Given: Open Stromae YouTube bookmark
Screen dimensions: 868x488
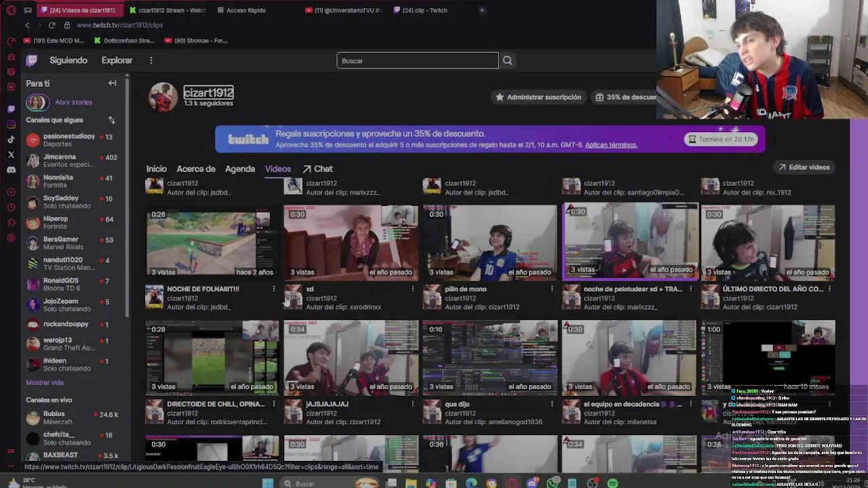Looking at the screenshot, I should 196,41.
